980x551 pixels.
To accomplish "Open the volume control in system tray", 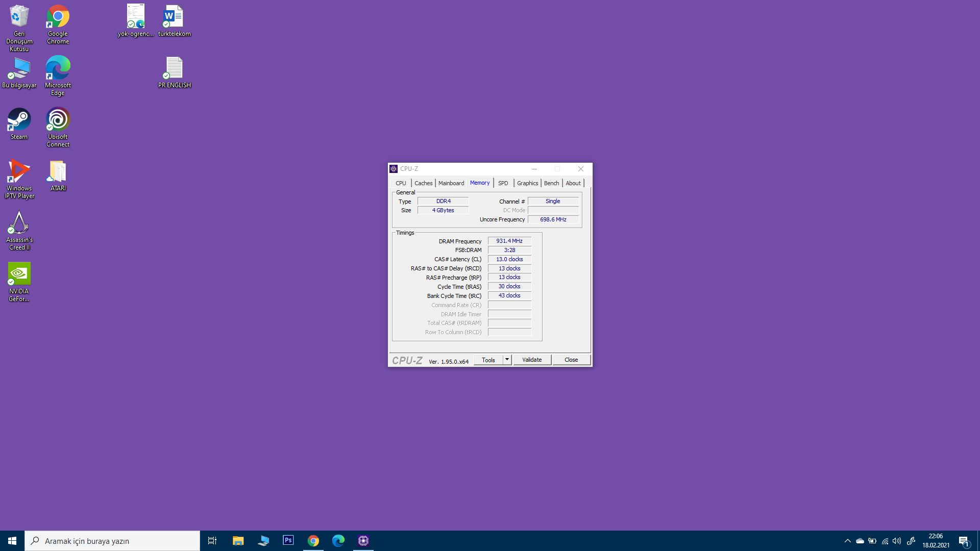I will [897, 541].
